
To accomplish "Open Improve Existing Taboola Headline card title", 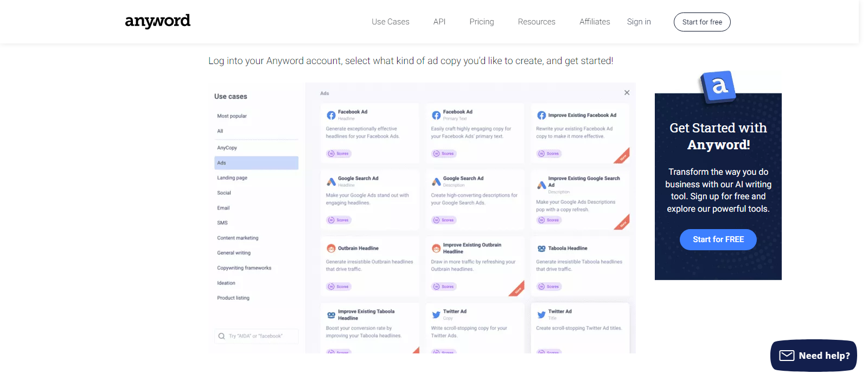I will pyautogui.click(x=366, y=315).
